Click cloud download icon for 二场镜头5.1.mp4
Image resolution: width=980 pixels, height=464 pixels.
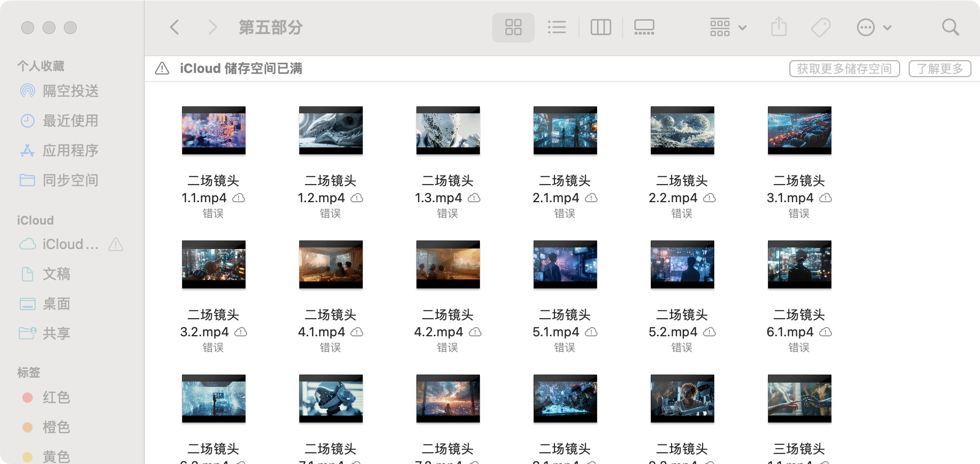pyautogui.click(x=591, y=332)
